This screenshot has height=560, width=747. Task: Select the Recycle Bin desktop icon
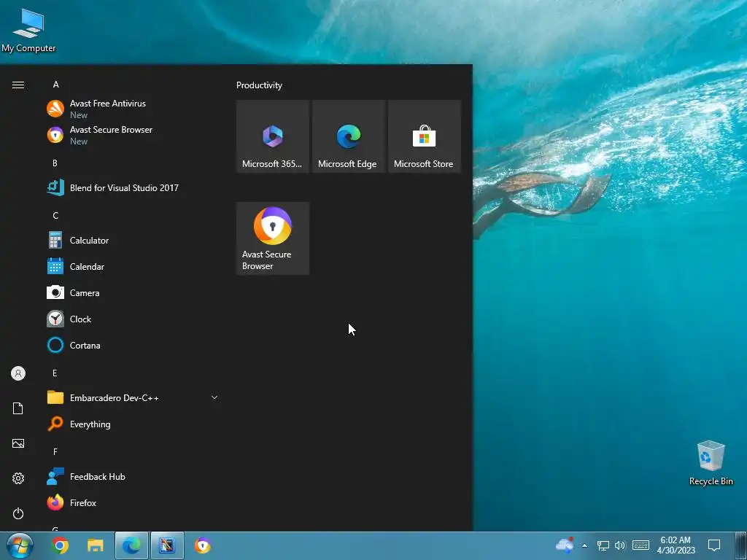pos(711,463)
